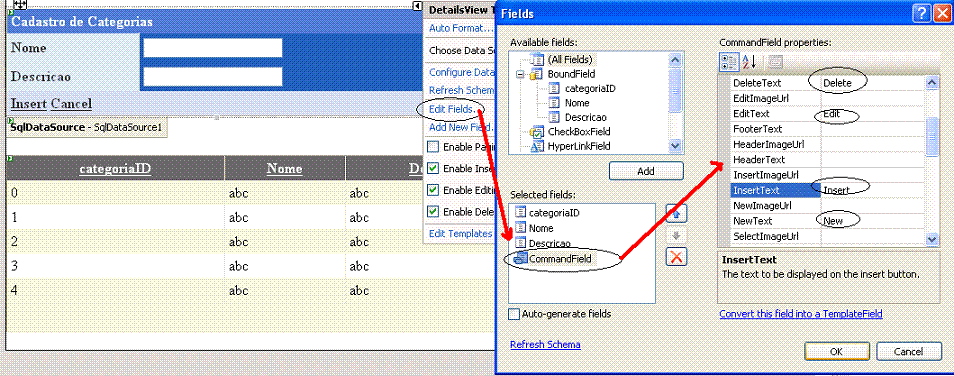The width and height of the screenshot is (954, 376).
Task: Click the DetailsView move handle glyph
Action: pyautogui.click(x=19, y=4)
